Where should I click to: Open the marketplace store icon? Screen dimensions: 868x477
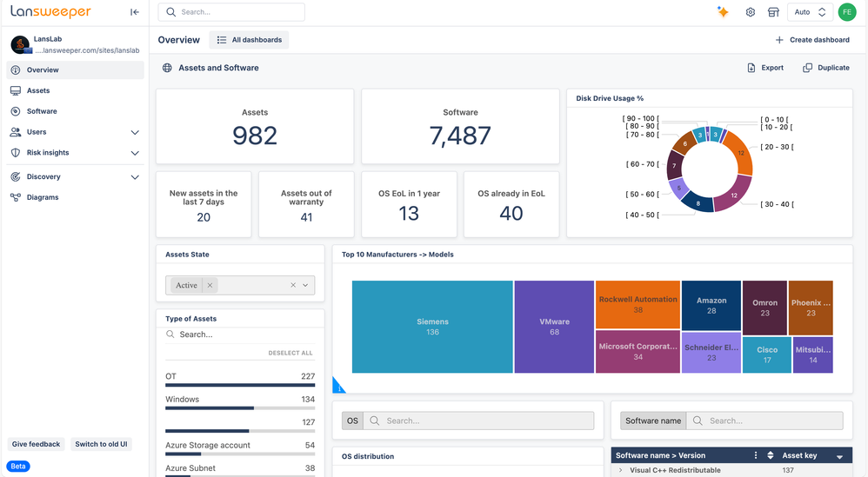click(772, 12)
